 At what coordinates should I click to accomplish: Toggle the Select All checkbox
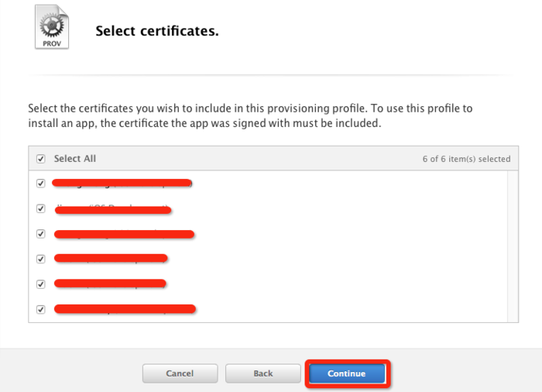click(41, 159)
